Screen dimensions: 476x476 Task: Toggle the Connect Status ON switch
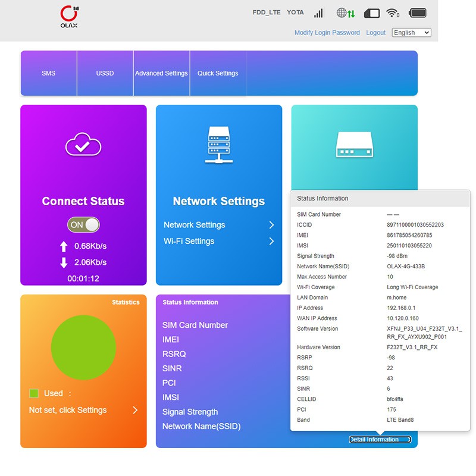[83, 225]
